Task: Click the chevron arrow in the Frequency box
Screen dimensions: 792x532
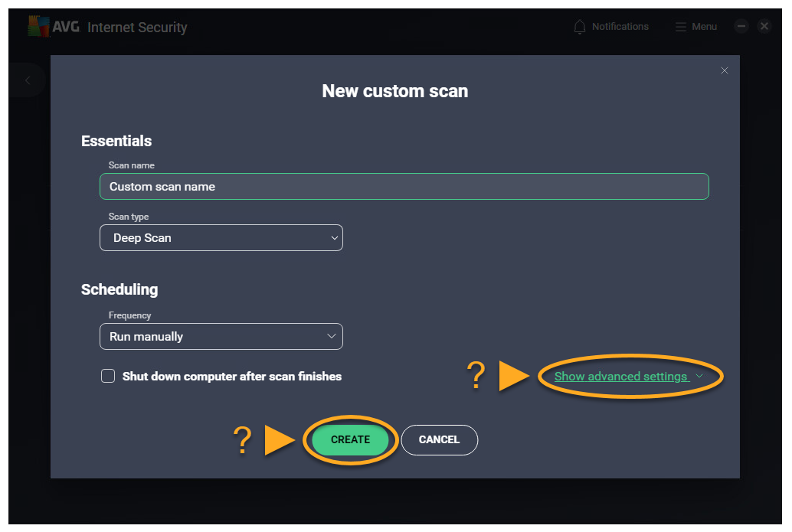Action: pyautogui.click(x=332, y=337)
